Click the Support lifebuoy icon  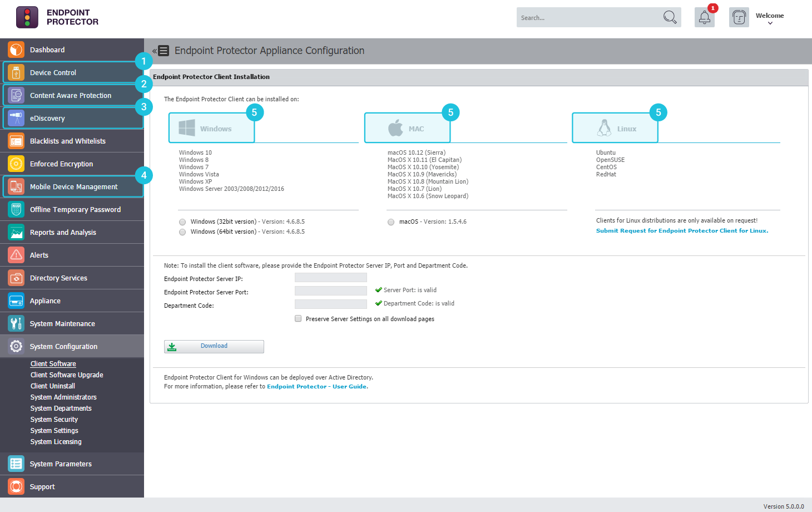pyautogui.click(x=16, y=486)
